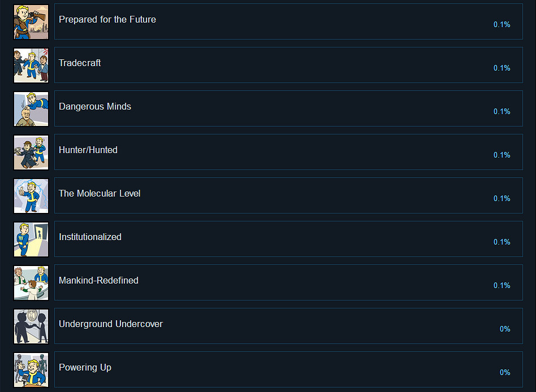The image size is (536, 392).
Task: Select The Molecular Level title text
Action: 100,193
